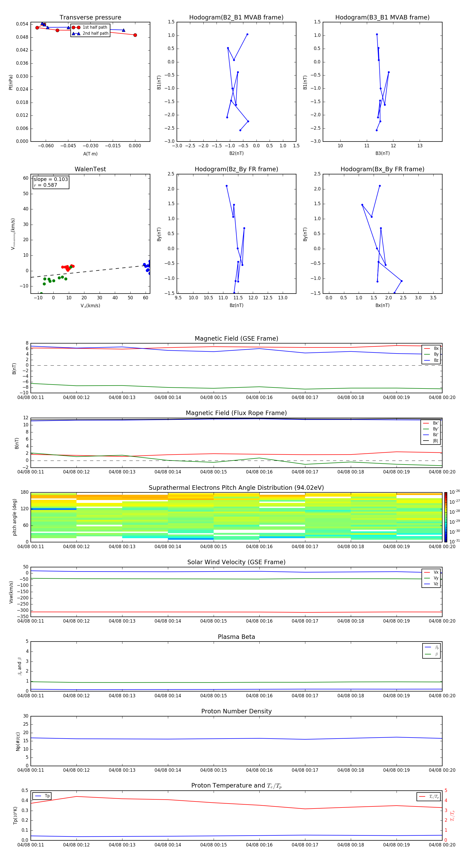
Task: Click the "Bz(nT)" x-axis label
Action: pyautogui.click(x=236, y=305)
